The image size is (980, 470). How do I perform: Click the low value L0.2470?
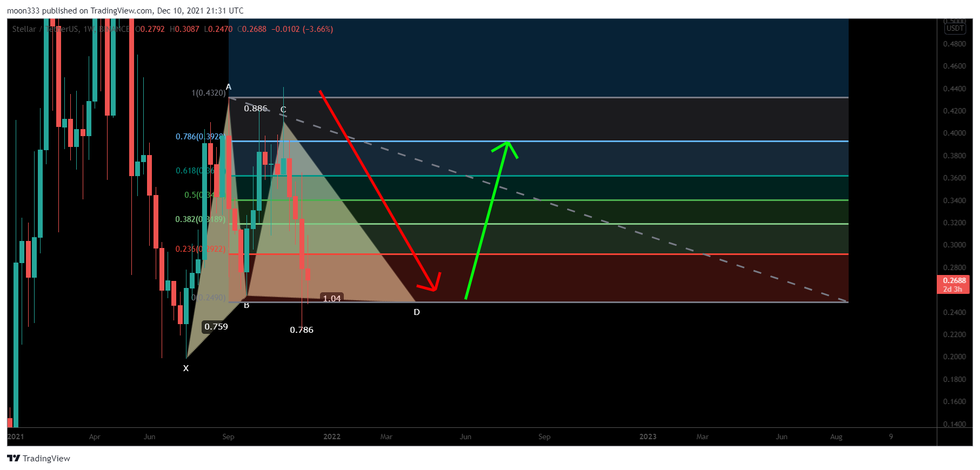(x=218, y=29)
